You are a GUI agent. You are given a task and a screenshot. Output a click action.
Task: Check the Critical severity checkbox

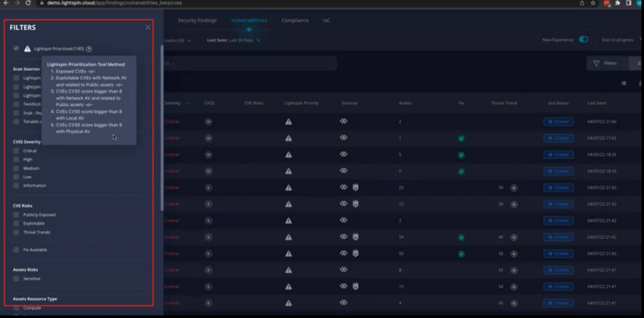(x=16, y=151)
